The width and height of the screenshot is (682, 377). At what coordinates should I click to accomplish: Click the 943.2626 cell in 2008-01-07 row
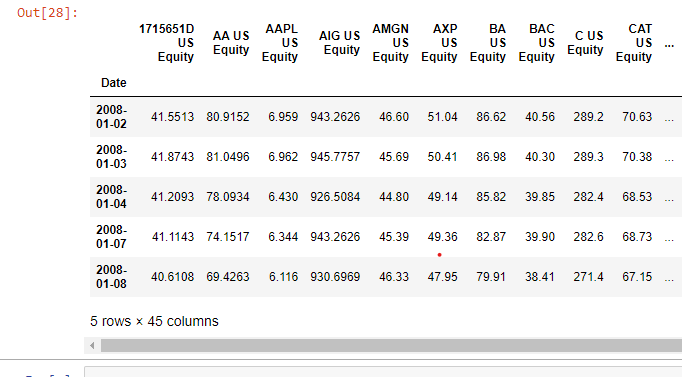coord(335,237)
